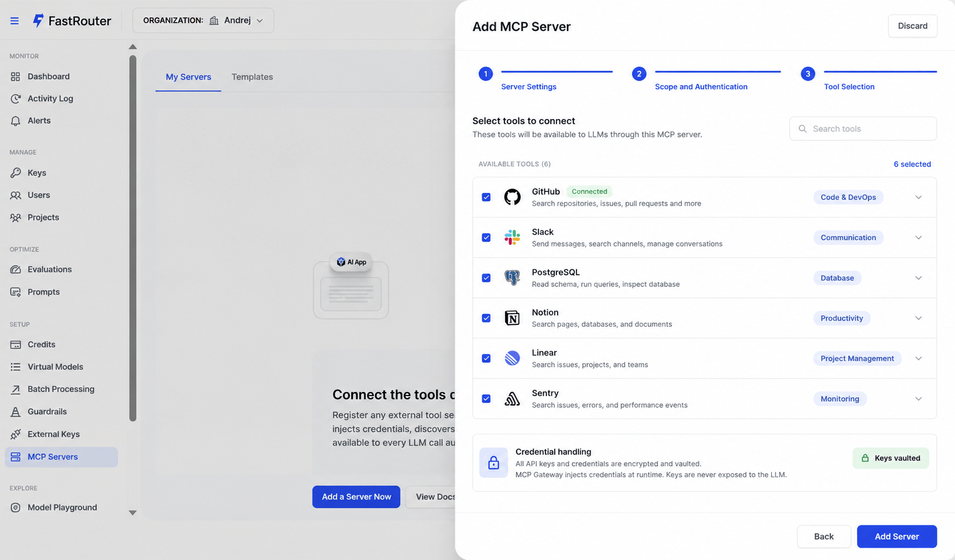
Task: Click the AI App illustration thumbnail
Action: pos(351,286)
